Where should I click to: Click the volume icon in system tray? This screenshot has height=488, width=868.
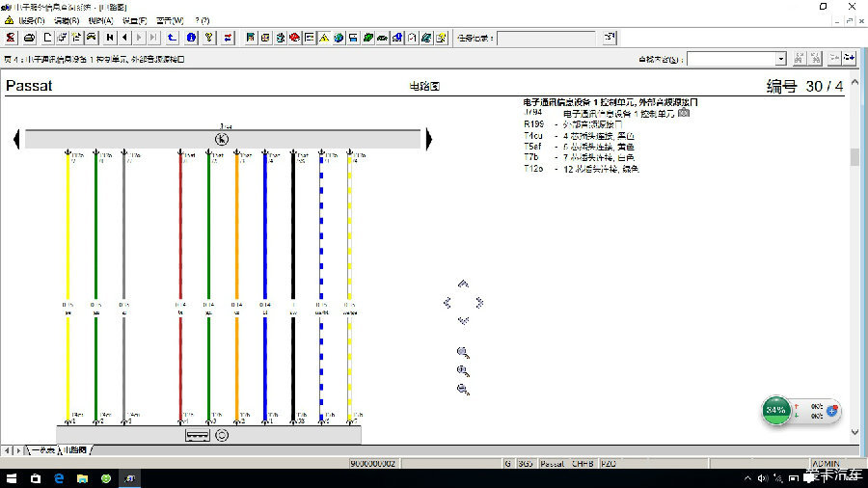(762, 478)
